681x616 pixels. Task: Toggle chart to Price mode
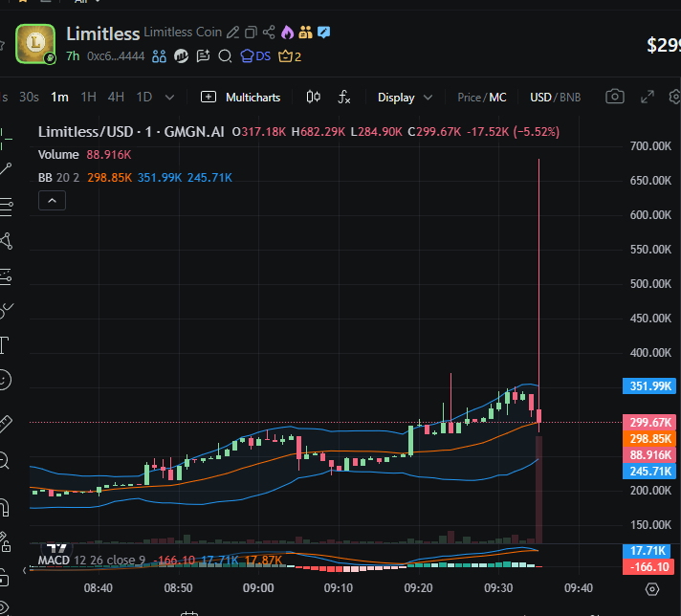[469, 98]
